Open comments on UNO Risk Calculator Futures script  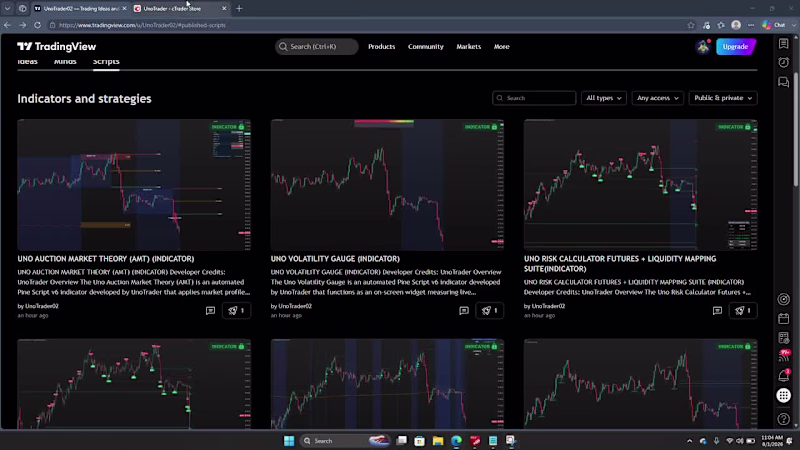[x=717, y=311]
